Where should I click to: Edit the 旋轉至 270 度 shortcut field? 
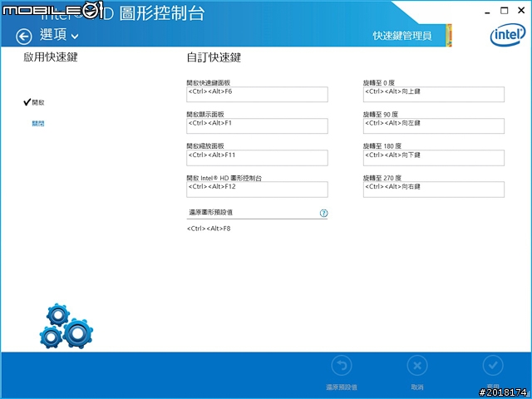click(434, 190)
